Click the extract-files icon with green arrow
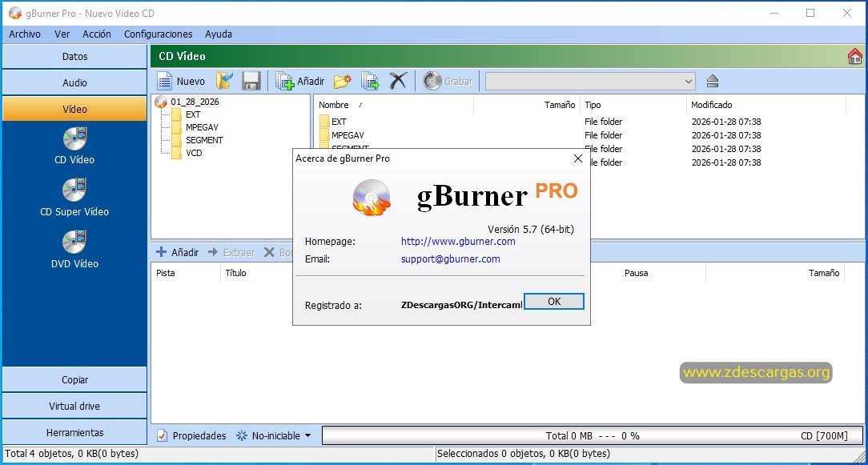Image resolution: width=868 pixels, height=465 pixels. 370,82
